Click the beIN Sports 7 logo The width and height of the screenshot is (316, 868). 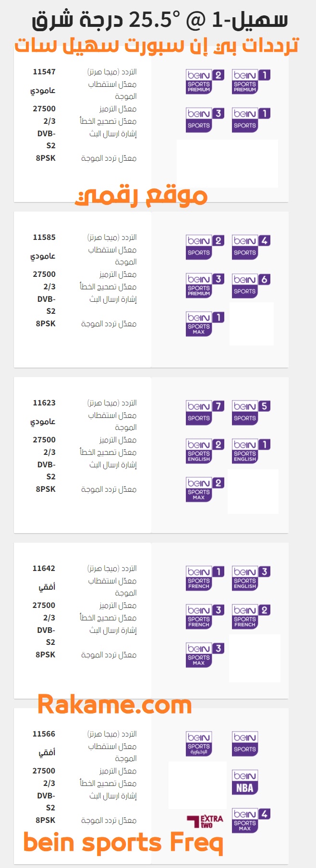click(x=205, y=413)
